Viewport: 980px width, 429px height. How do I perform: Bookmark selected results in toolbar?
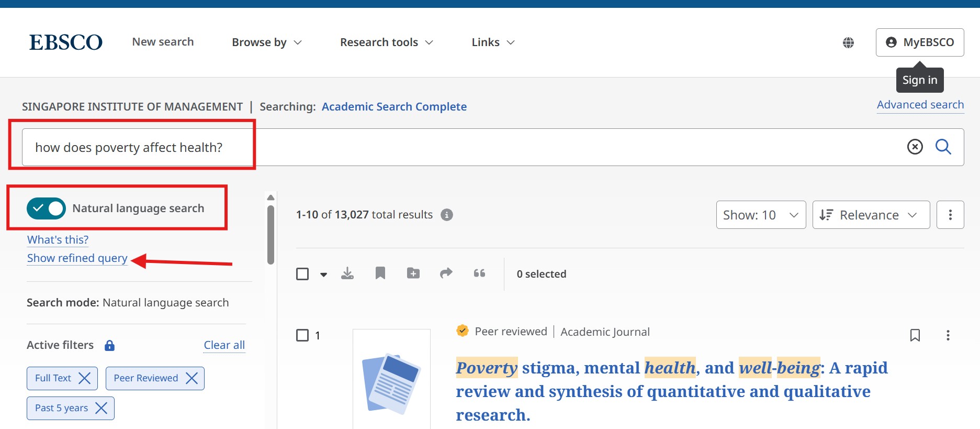380,273
